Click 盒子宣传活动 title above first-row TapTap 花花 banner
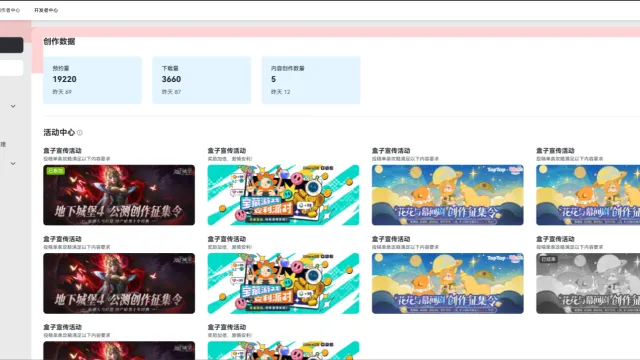 point(391,151)
